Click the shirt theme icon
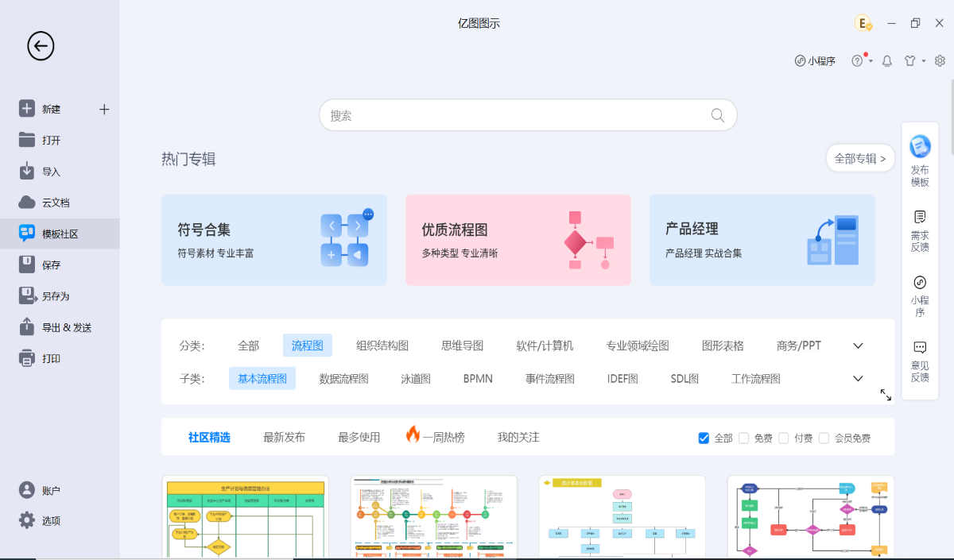This screenshot has width=954, height=560. [911, 60]
